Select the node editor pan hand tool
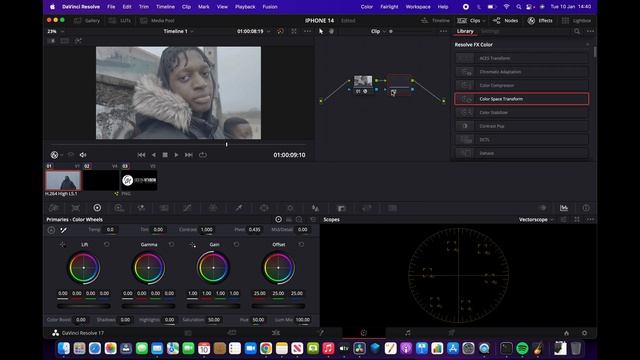This screenshot has width=640, height=360. click(x=331, y=31)
